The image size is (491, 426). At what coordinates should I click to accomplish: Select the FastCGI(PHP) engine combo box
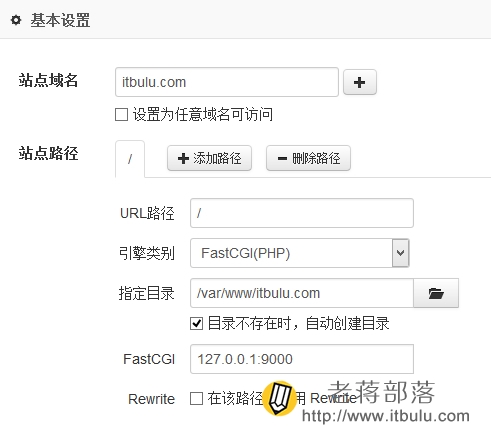click(300, 253)
